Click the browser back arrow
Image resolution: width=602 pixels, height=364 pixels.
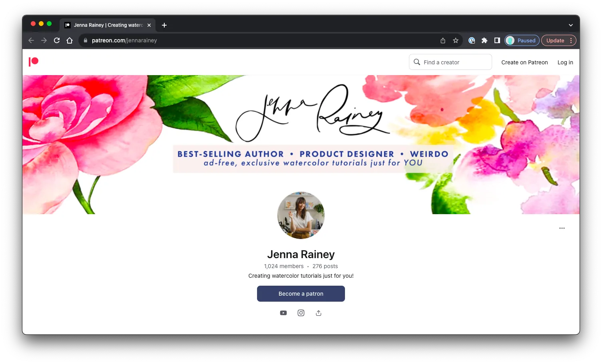31,40
